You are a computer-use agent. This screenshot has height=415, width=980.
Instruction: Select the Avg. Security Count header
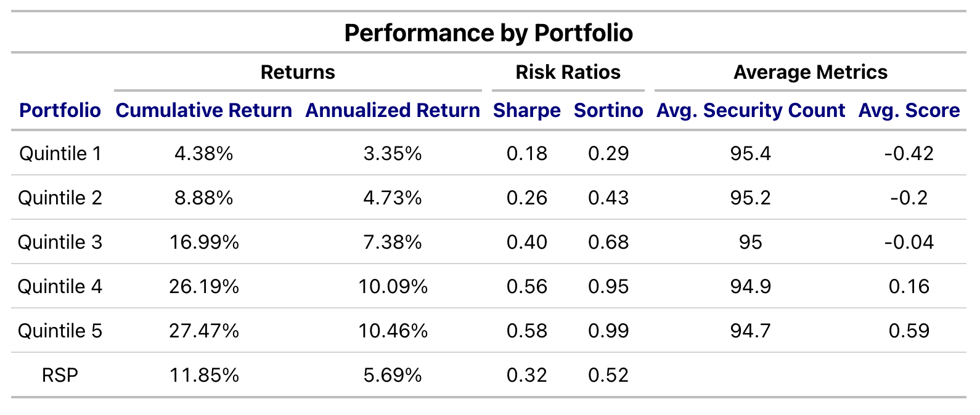(x=750, y=110)
